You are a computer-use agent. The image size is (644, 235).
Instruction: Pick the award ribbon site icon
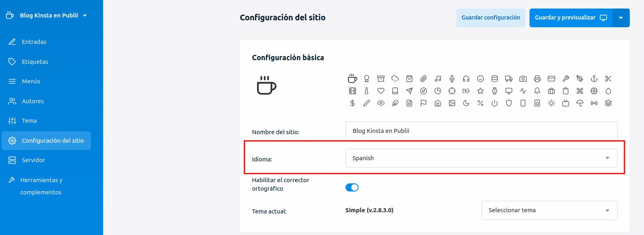point(367,79)
